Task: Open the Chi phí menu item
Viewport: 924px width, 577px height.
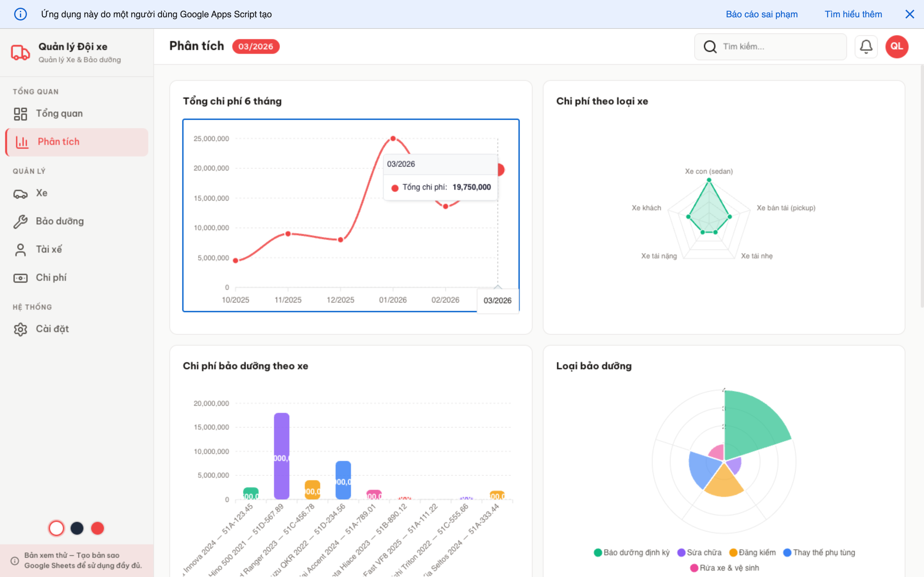Action: point(51,278)
